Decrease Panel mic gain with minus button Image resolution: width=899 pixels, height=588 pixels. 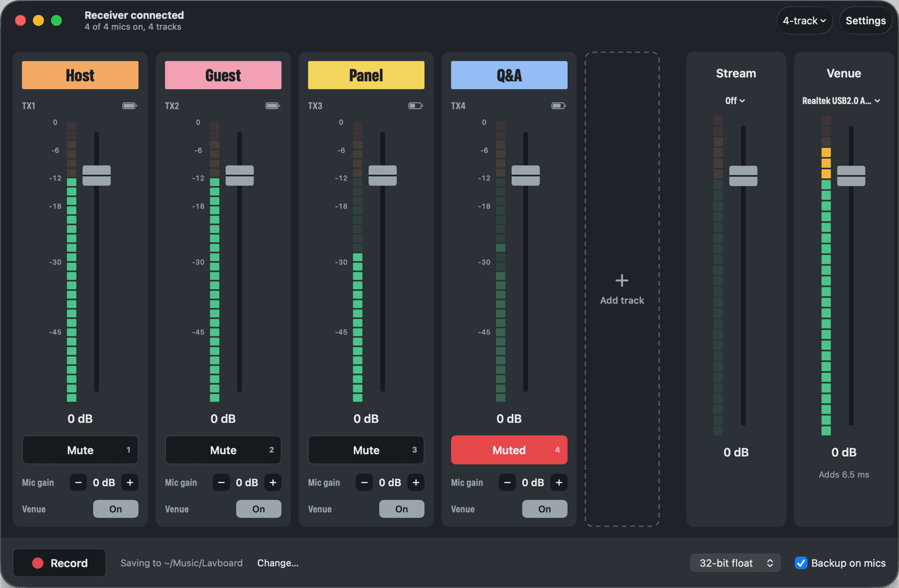tap(364, 483)
